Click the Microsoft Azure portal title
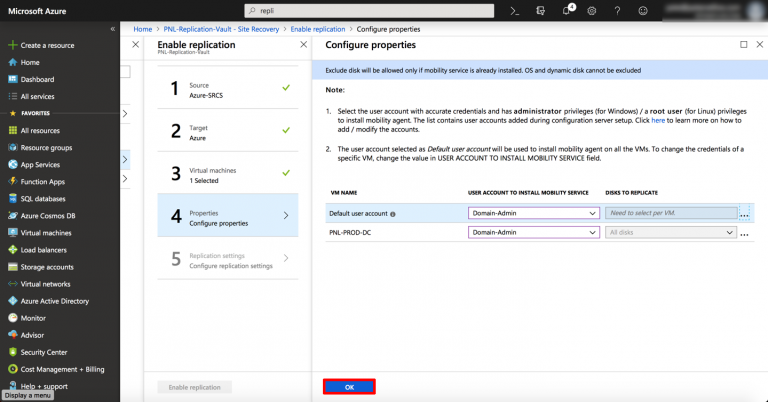This screenshot has width=768, height=402. (x=37, y=11)
